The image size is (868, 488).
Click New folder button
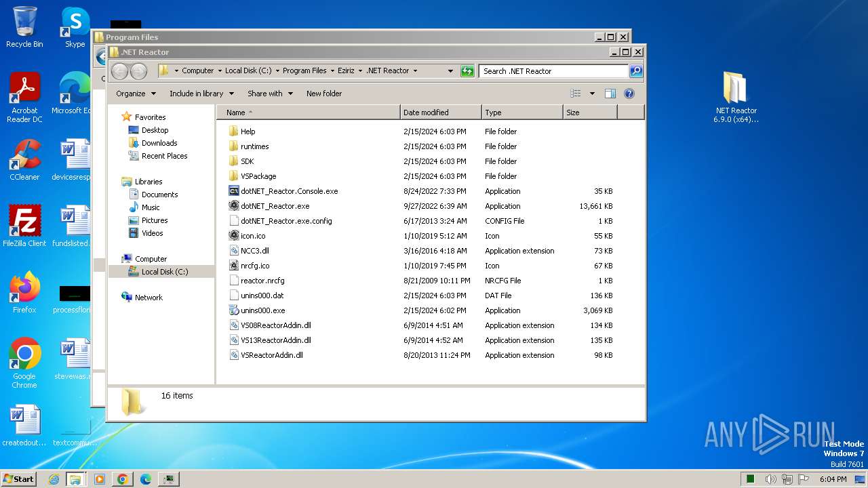click(324, 94)
